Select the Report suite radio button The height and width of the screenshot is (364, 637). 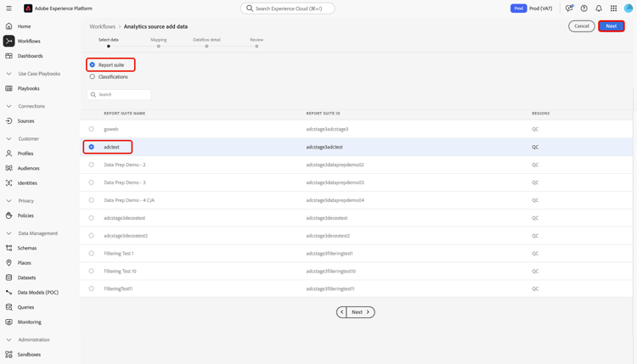click(x=93, y=65)
